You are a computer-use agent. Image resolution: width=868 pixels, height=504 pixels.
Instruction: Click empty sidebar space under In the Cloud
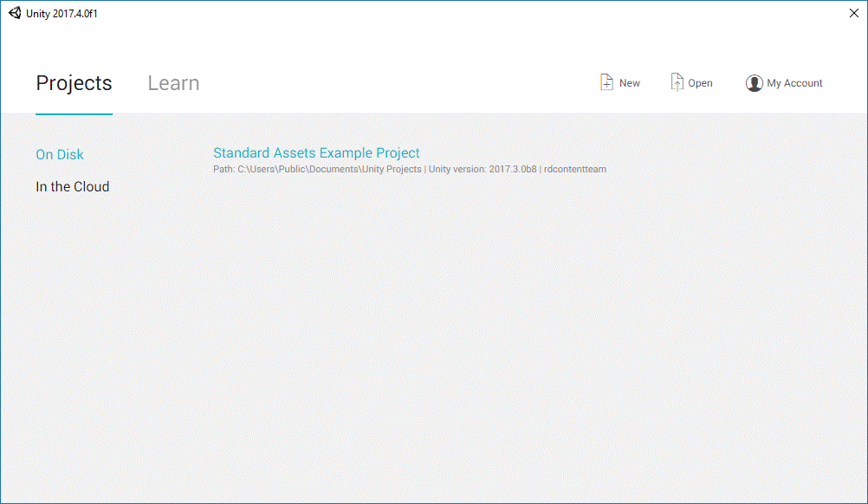tap(87, 346)
